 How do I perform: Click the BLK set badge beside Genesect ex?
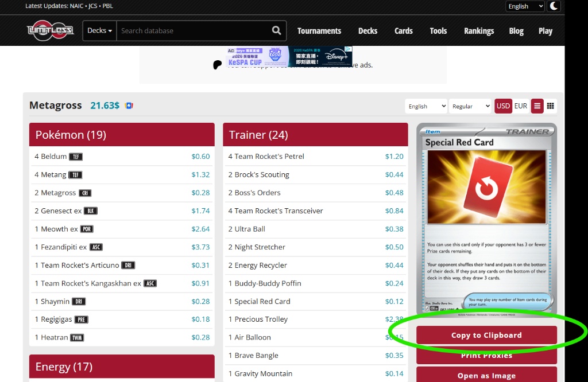coord(91,211)
